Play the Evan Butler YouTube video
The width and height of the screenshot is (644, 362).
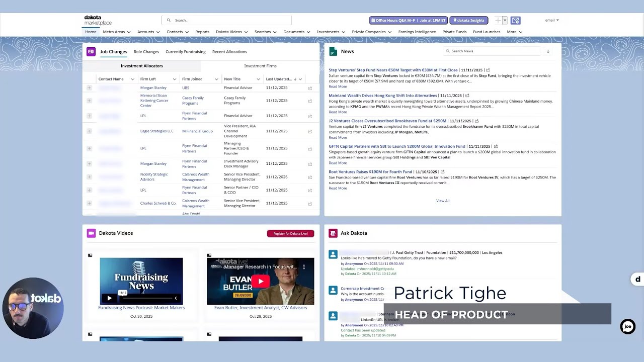click(x=260, y=281)
